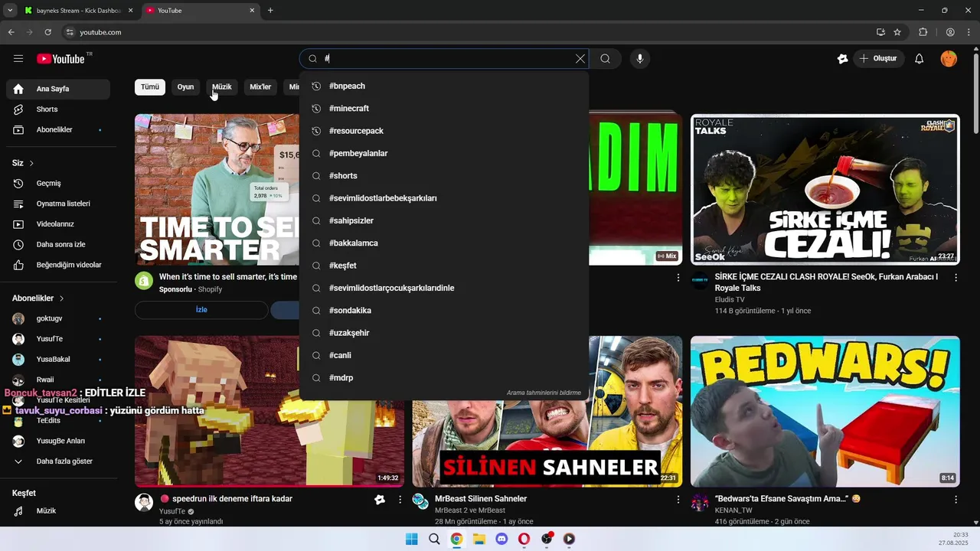The image size is (980, 551).
Task: Open Sirke İçme Cezalı video thumbnail
Action: tap(825, 190)
